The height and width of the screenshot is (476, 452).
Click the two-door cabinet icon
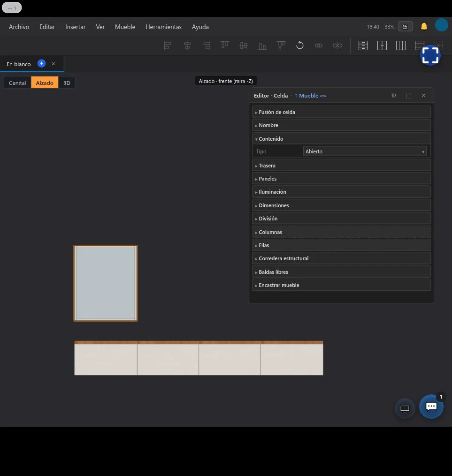tap(382, 45)
